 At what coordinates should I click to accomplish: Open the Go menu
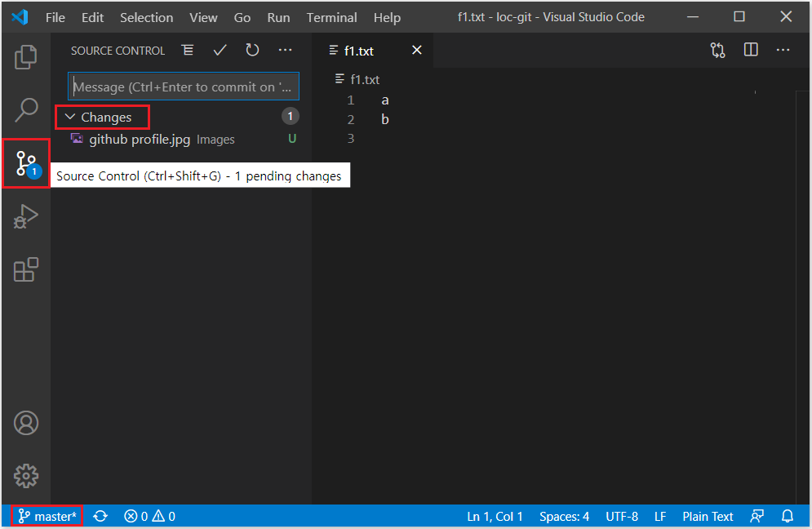[242, 17]
